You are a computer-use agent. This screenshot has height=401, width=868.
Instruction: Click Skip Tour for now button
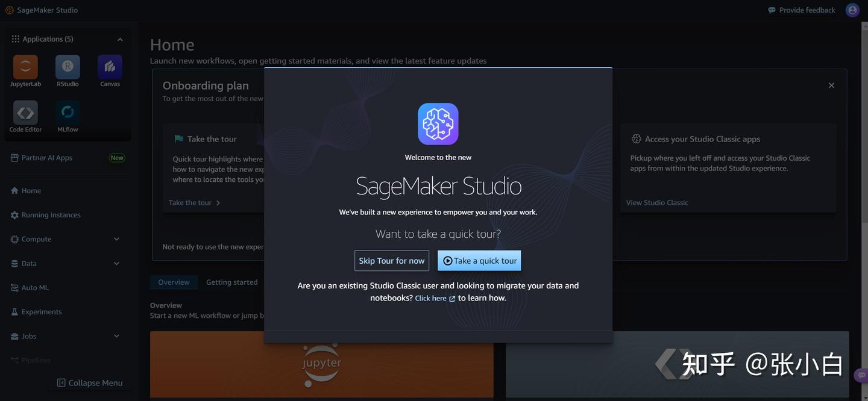[392, 261]
